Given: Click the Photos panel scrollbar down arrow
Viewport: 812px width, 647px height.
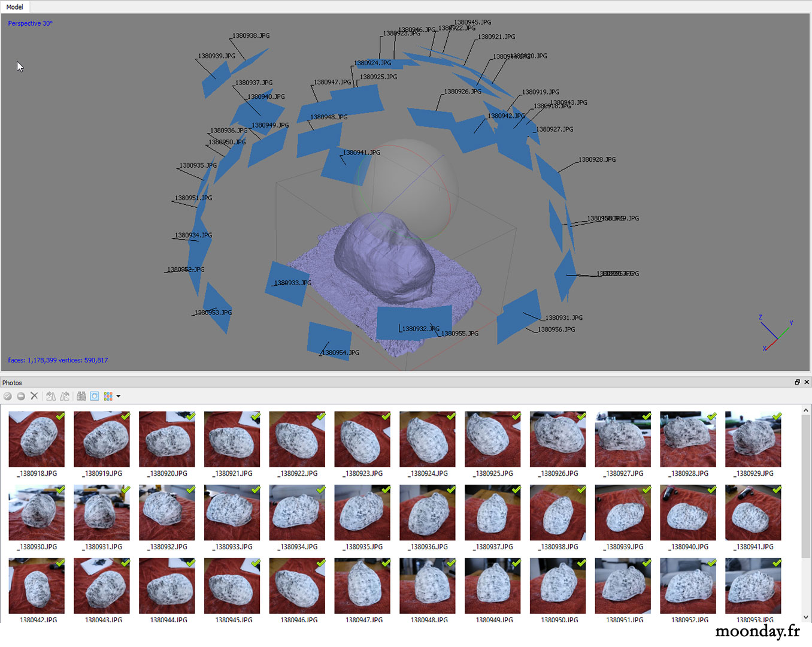Looking at the screenshot, I should (x=806, y=617).
